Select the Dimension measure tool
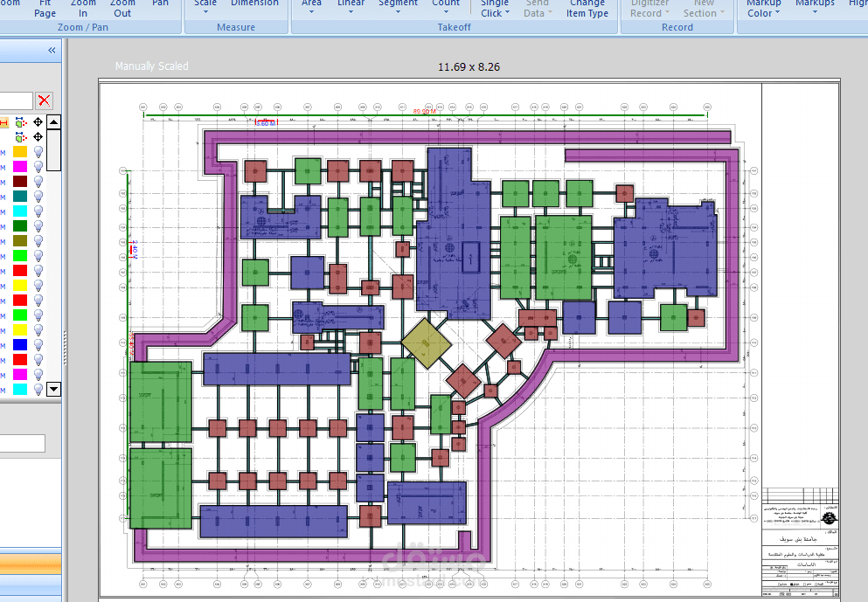This screenshot has height=602, width=868. pos(254,4)
